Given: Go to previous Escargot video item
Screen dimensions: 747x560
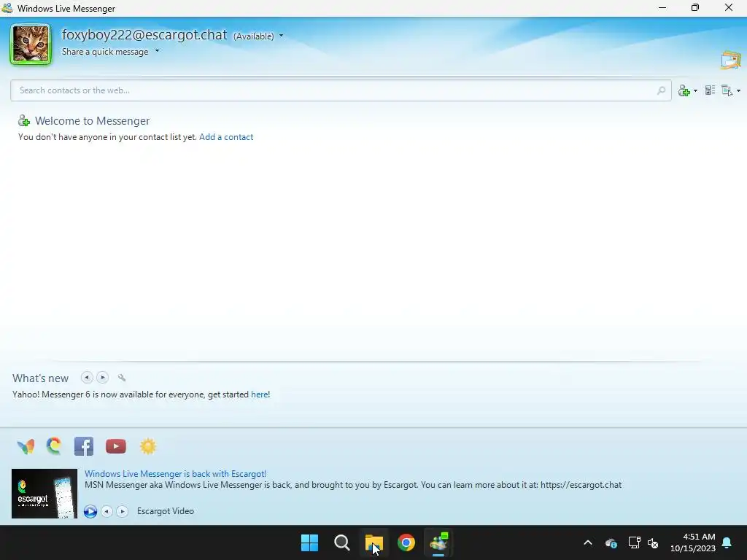Looking at the screenshot, I should click(x=107, y=511).
